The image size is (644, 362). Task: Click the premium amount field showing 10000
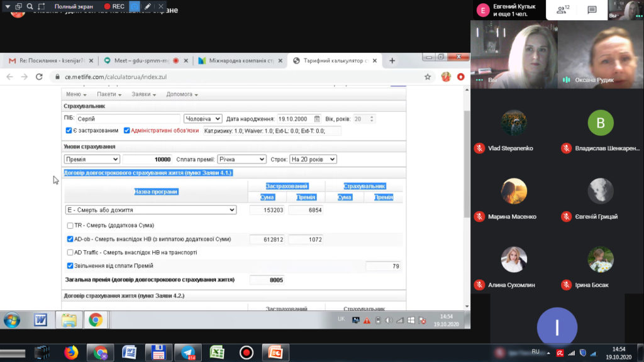pyautogui.click(x=147, y=160)
